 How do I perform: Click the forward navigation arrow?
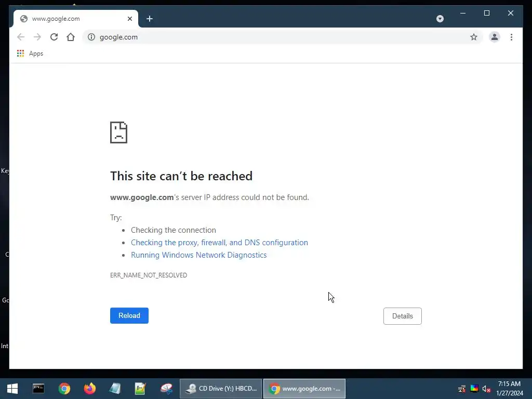coord(37,37)
